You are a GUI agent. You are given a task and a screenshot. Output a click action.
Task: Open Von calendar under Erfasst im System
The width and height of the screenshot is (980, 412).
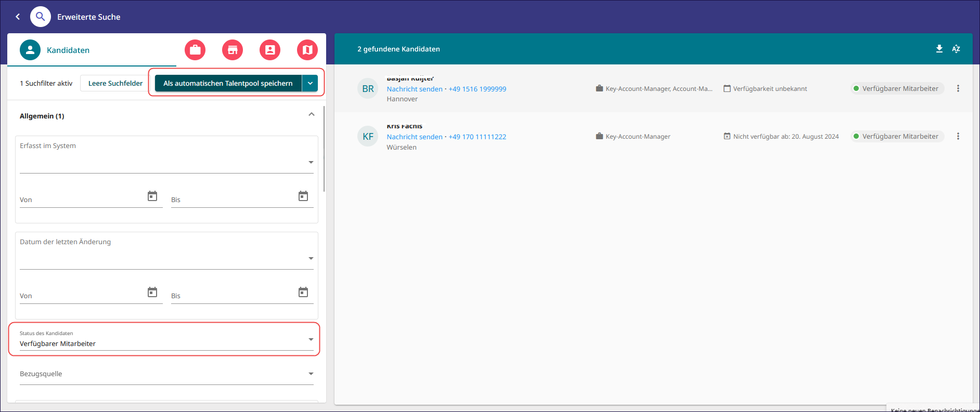152,196
